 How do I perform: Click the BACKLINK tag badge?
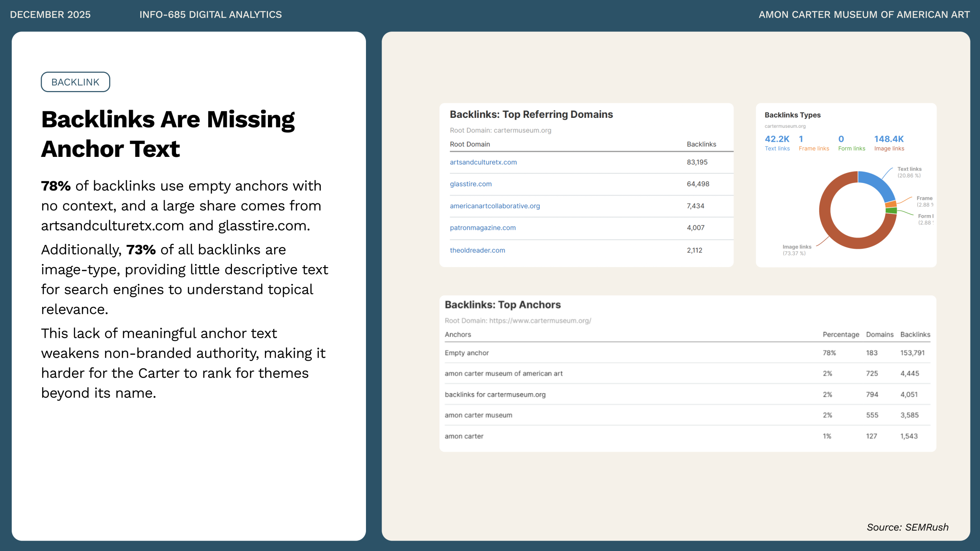(75, 82)
